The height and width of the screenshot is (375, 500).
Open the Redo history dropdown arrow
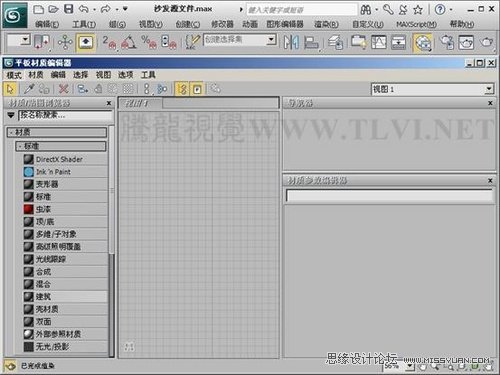117,10
